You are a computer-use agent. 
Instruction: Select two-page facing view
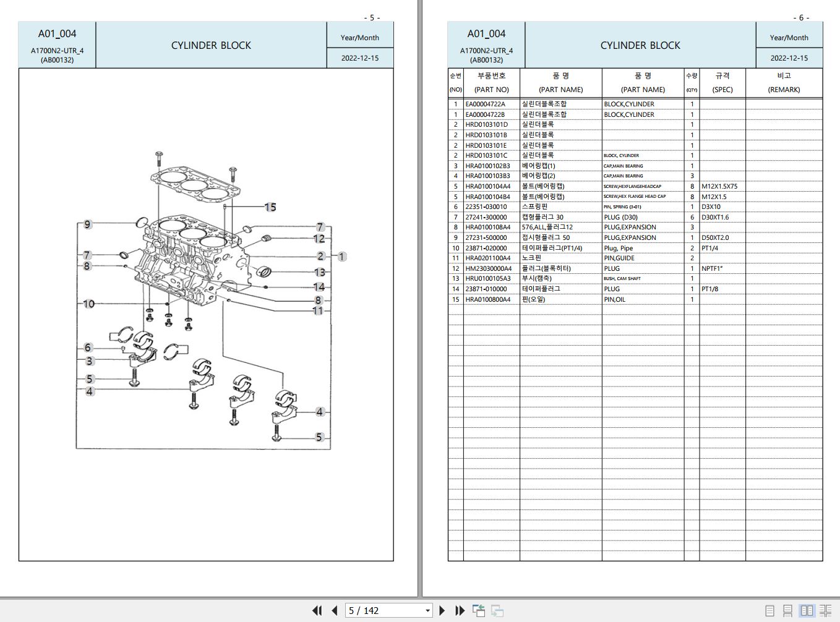click(x=807, y=611)
